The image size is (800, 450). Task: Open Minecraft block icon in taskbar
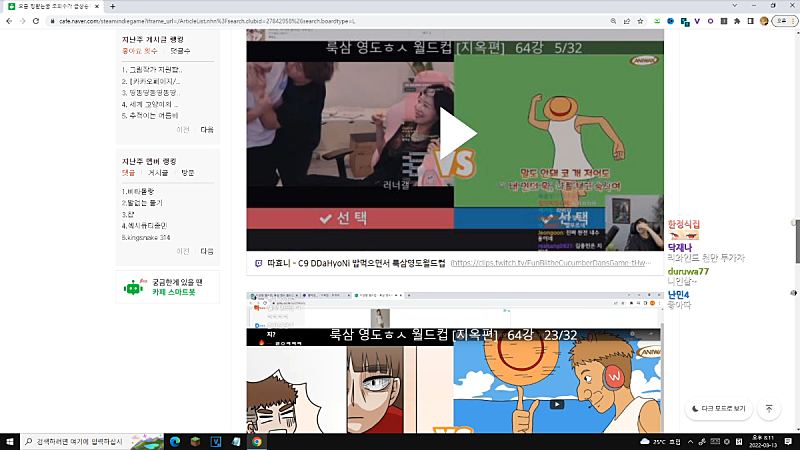(195, 442)
